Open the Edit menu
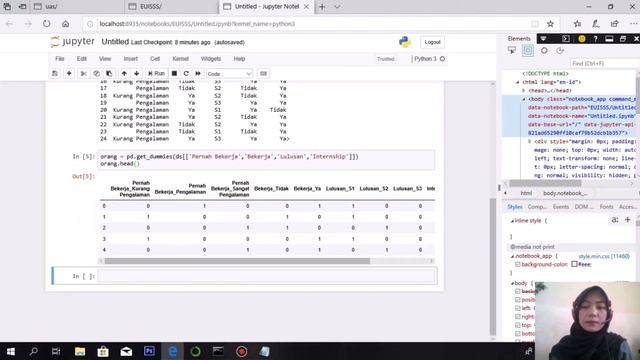 pyautogui.click(x=82, y=59)
